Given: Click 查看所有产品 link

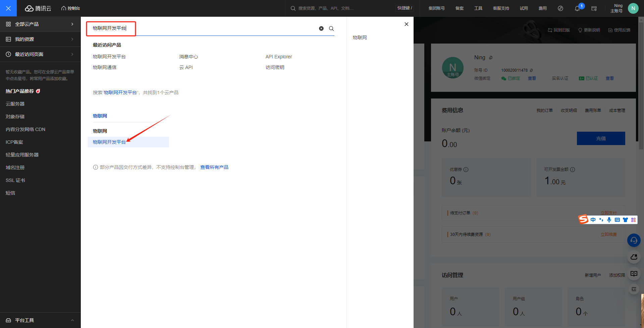Looking at the screenshot, I should 214,167.
